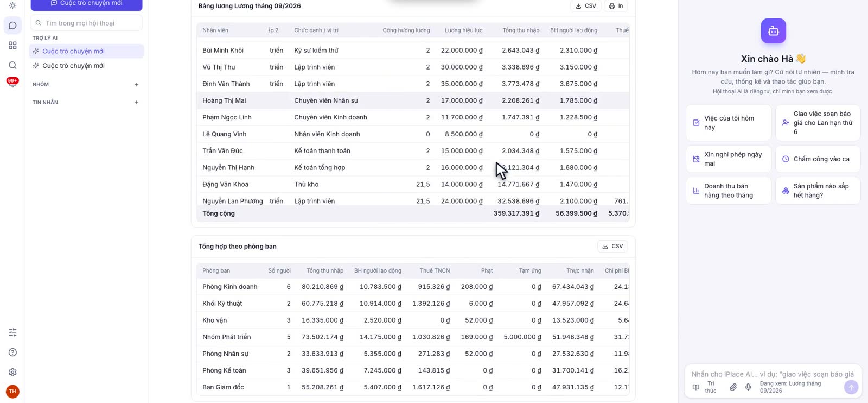This screenshot has width=868, height=403.
Task: Open settings gear in left rail
Action: pos(12,373)
